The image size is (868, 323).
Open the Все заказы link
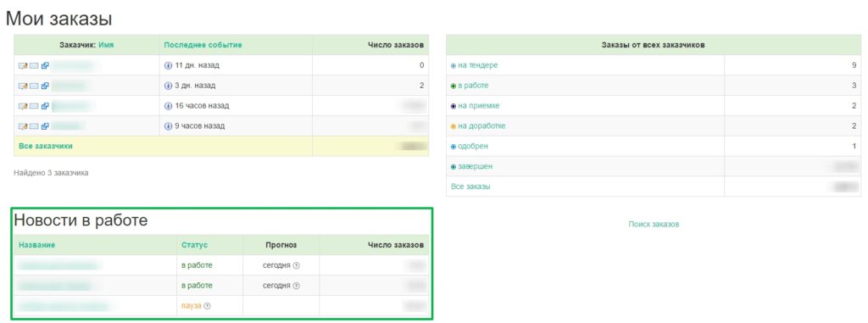(x=470, y=187)
